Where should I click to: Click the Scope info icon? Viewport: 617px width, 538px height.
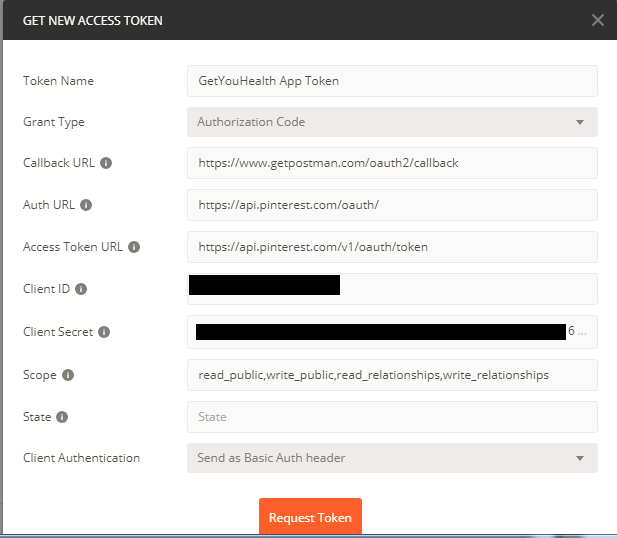(68, 375)
